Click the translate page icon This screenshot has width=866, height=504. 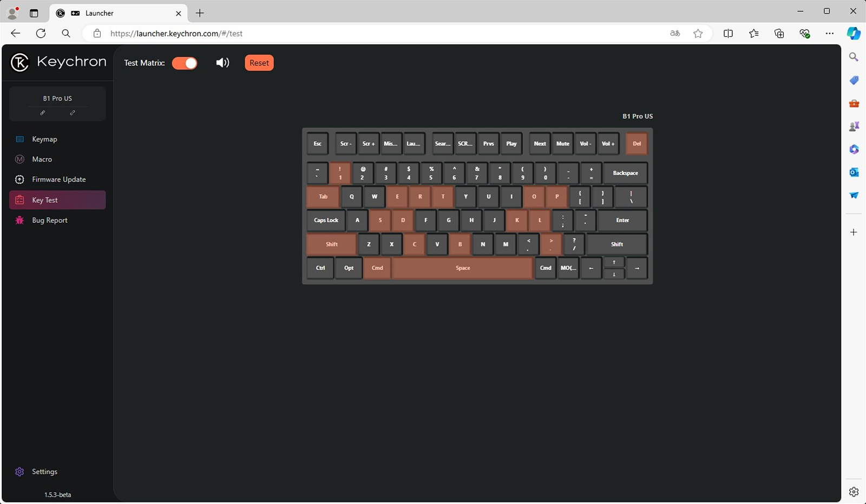[x=675, y=34]
